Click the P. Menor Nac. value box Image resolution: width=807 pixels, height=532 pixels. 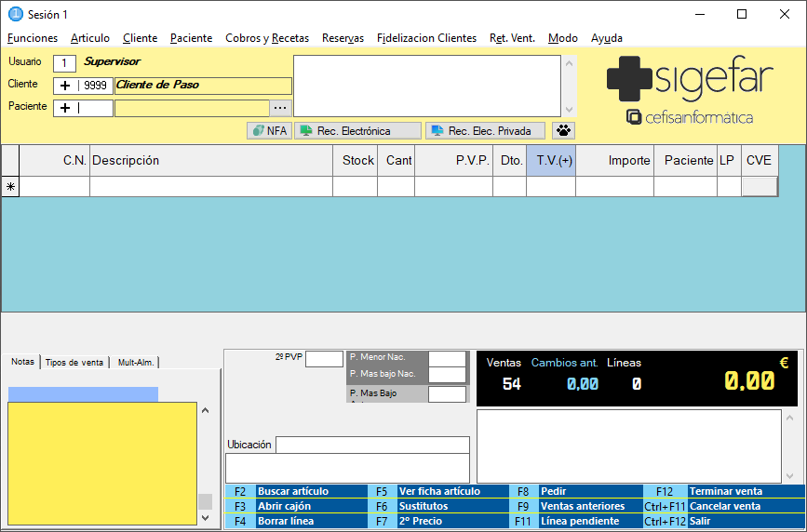447,358
